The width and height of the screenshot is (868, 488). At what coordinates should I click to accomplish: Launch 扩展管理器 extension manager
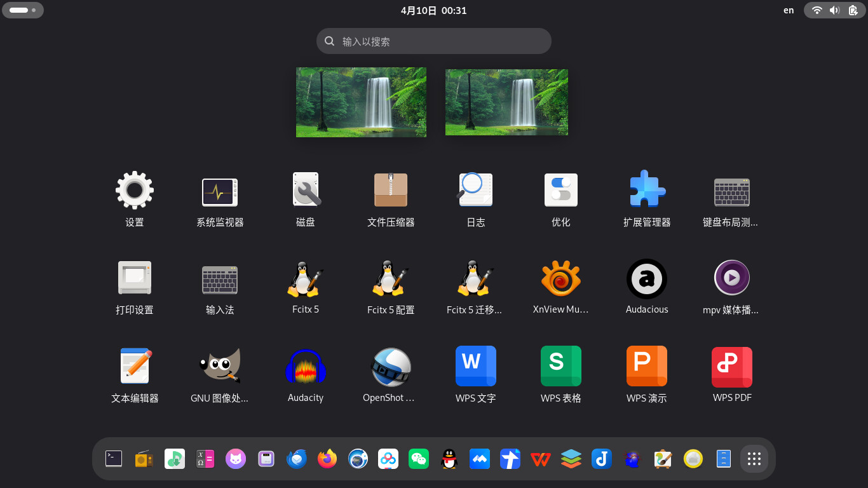click(646, 190)
